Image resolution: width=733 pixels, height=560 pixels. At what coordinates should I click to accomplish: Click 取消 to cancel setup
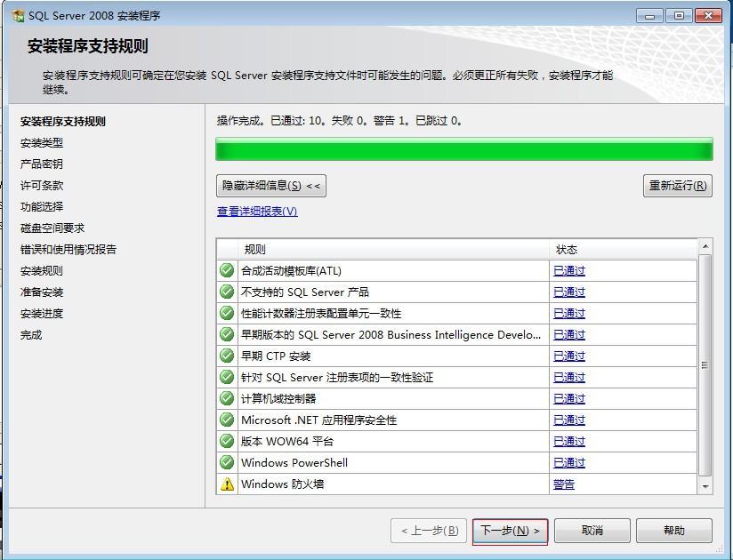[x=592, y=531]
